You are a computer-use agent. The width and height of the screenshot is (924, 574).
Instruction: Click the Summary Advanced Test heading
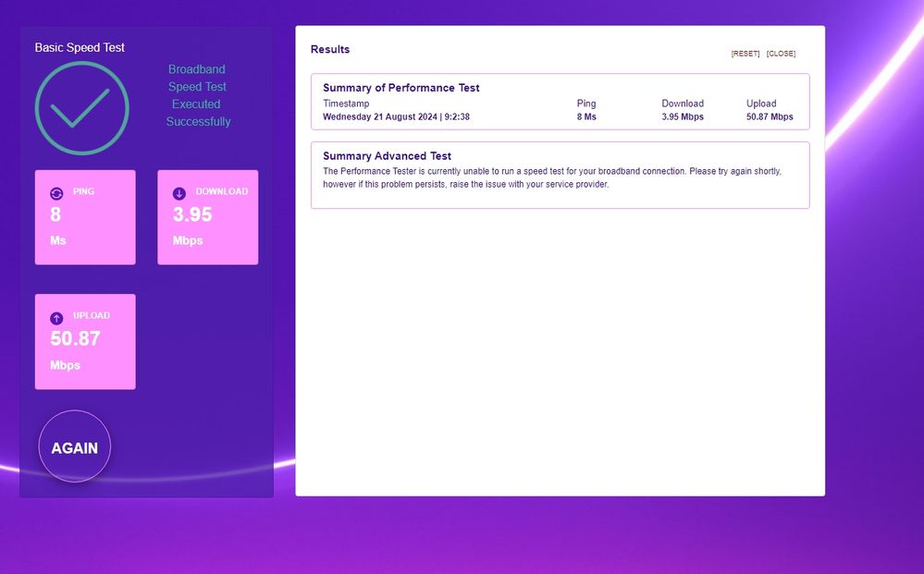coord(387,156)
